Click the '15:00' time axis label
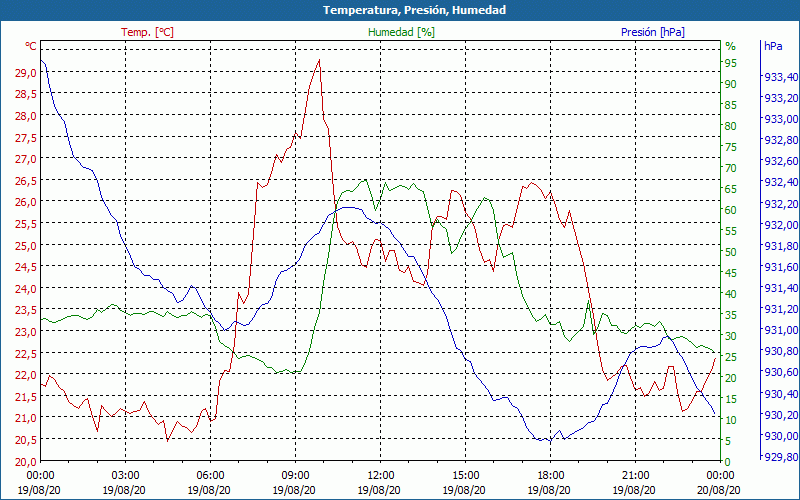Viewport: 800px width, 500px height. click(465, 476)
